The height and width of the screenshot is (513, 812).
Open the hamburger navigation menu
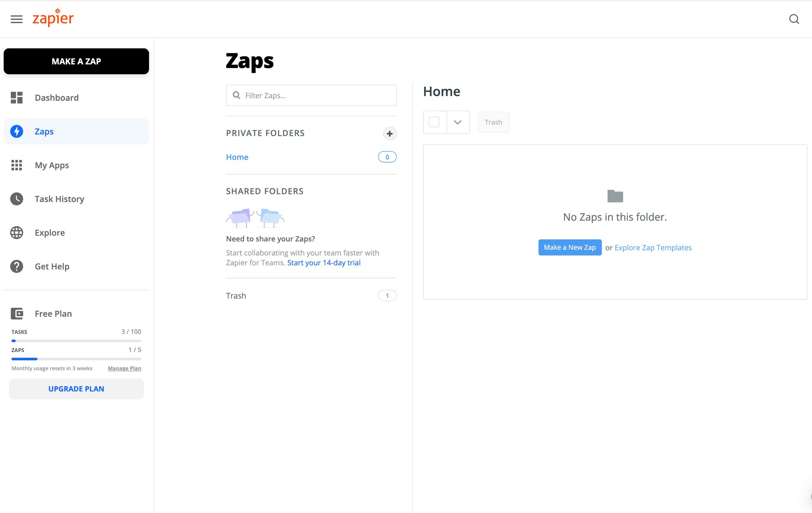click(x=16, y=19)
